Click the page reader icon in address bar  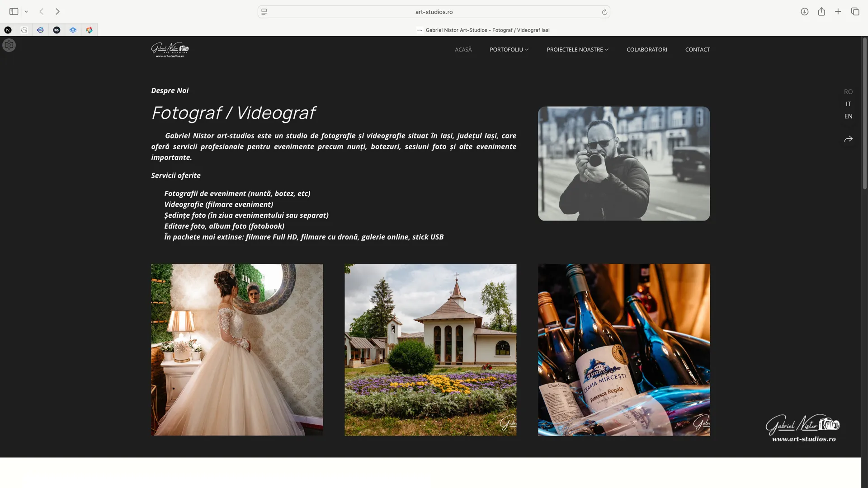pos(264,12)
